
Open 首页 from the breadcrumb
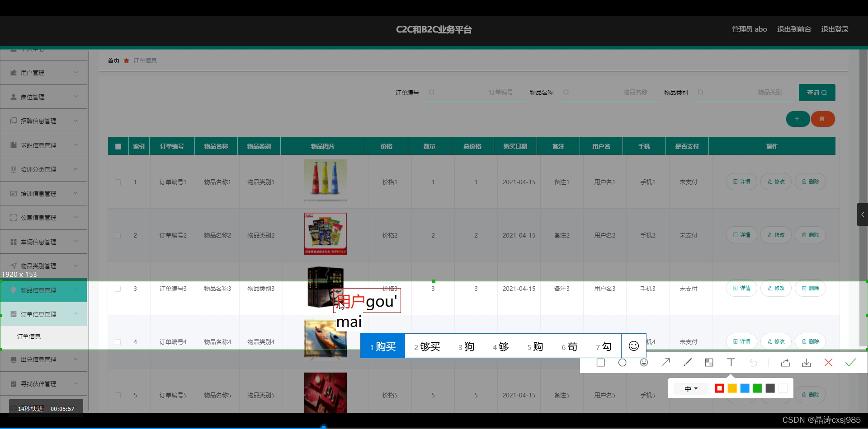pyautogui.click(x=113, y=60)
